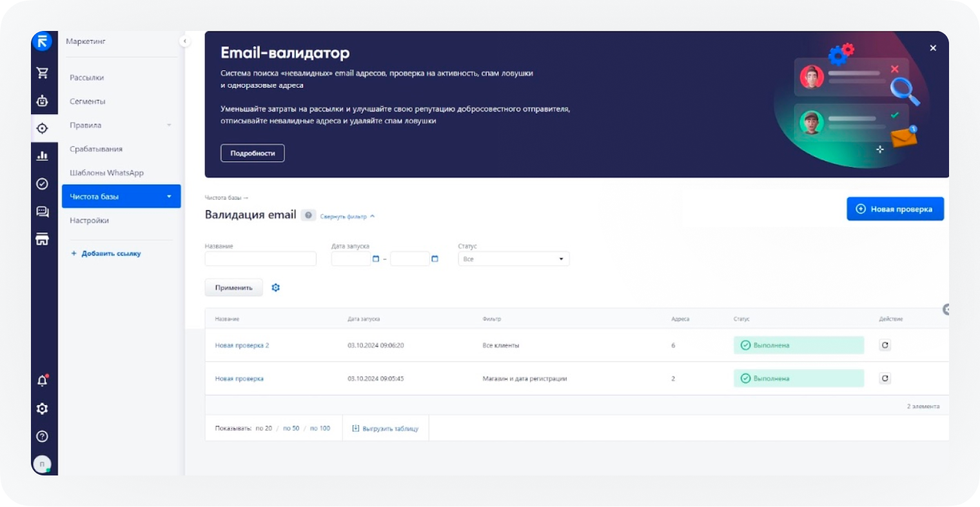
Task: Click the Все клиенты filter cell
Action: coord(501,346)
